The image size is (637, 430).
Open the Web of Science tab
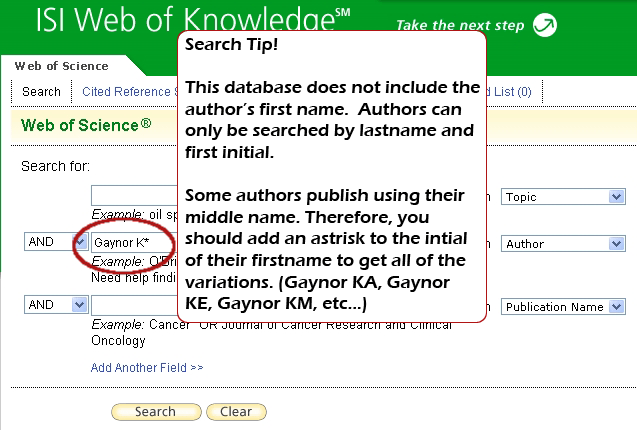point(62,66)
